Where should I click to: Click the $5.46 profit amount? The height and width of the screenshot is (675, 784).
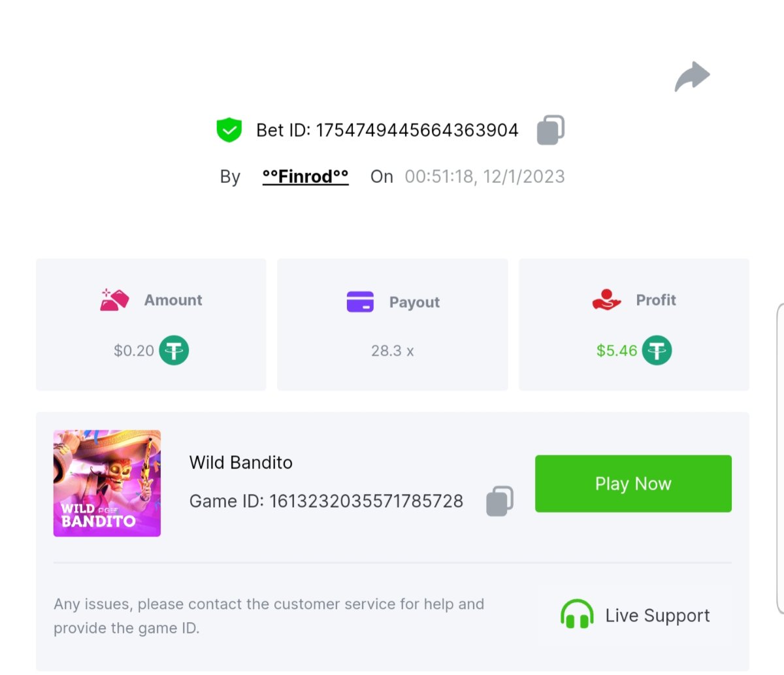point(616,351)
